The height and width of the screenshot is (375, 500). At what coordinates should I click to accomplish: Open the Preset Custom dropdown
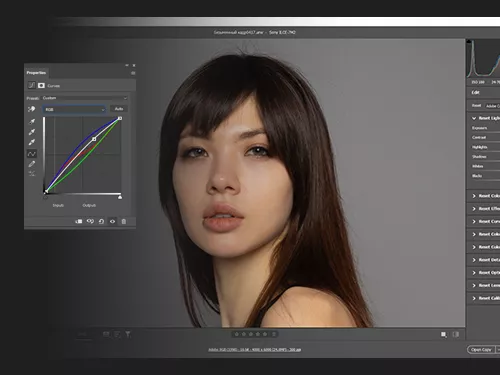[85, 98]
